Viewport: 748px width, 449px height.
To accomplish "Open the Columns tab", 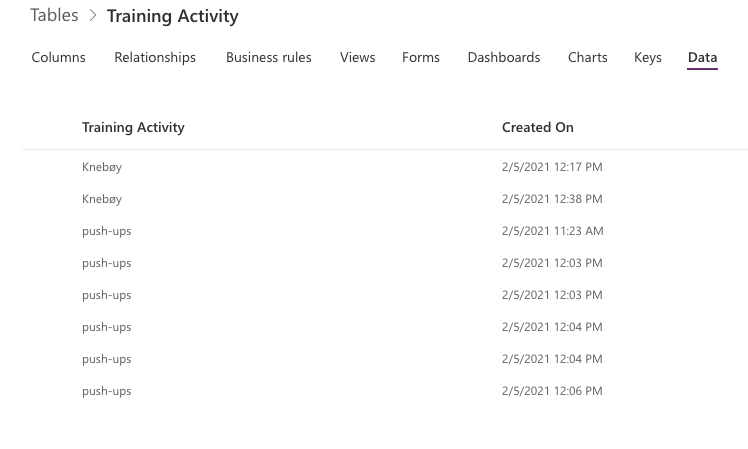I will pyautogui.click(x=58, y=57).
